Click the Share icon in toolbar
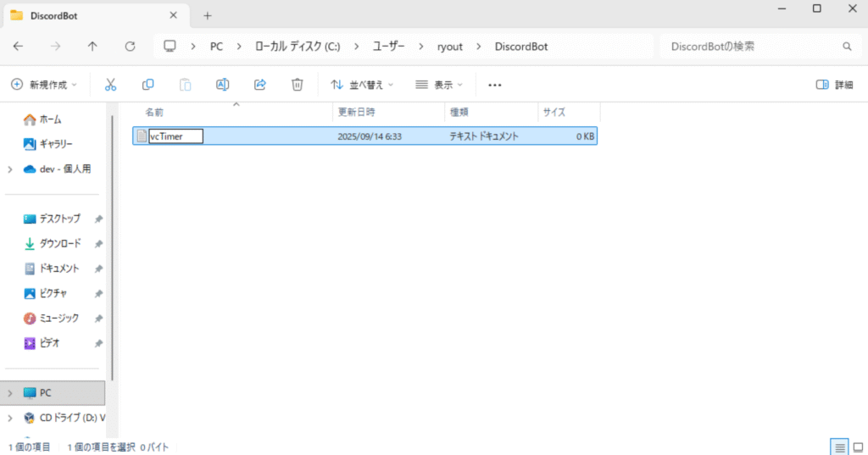This screenshot has height=455, width=868. click(260, 85)
